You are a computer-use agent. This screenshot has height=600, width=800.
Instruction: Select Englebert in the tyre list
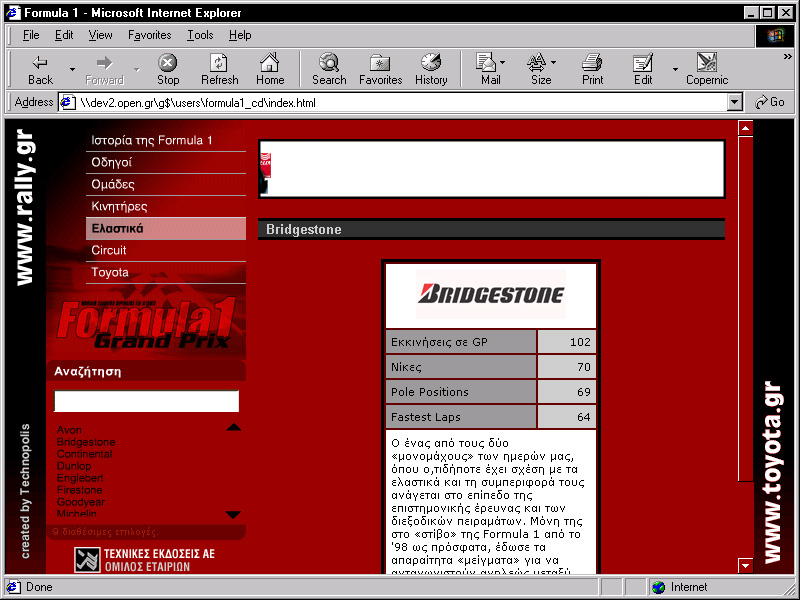point(80,478)
